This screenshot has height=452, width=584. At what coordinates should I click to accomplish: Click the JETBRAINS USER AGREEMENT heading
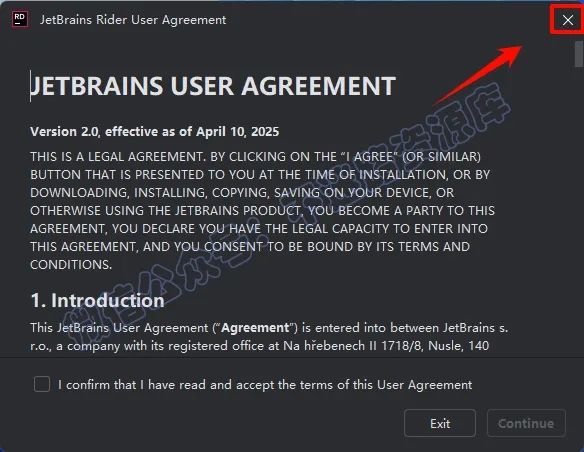coord(213,86)
